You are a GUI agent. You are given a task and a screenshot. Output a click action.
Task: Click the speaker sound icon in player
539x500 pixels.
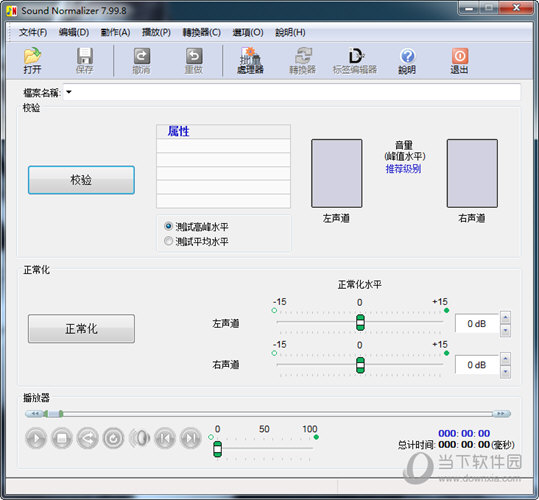tap(140, 438)
